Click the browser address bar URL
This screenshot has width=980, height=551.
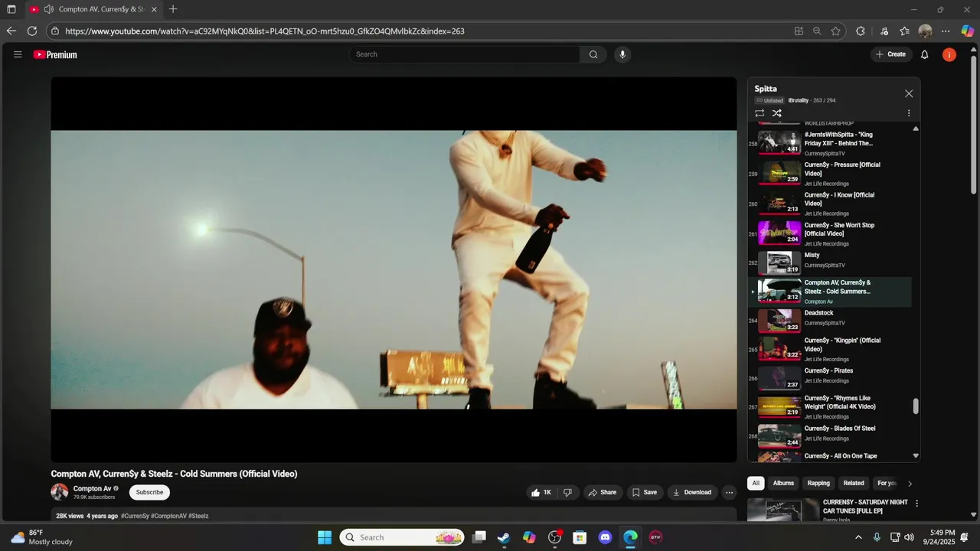(265, 31)
